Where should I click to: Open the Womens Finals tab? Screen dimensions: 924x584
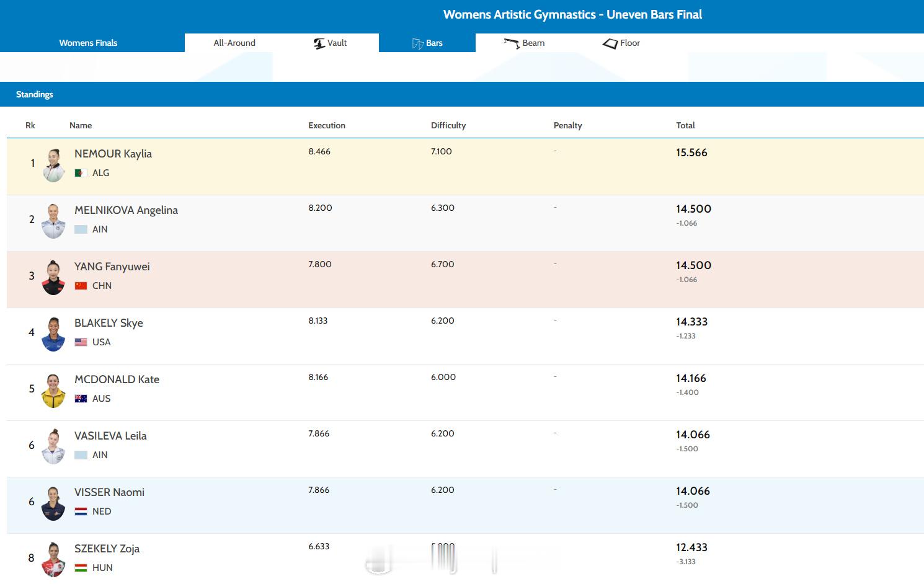coord(88,43)
